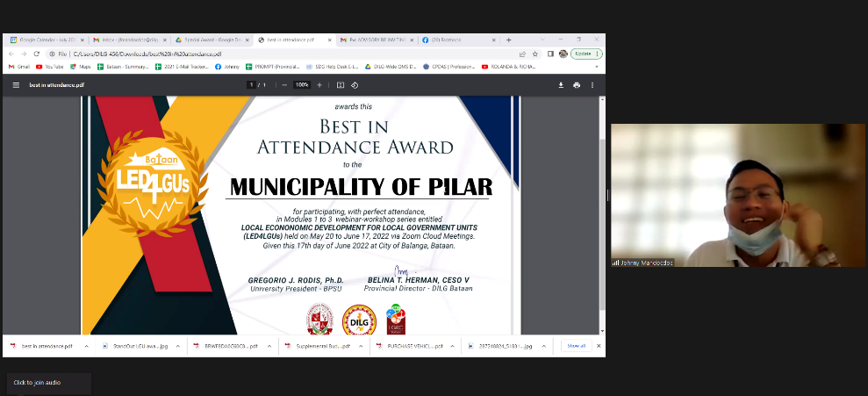This screenshot has width=868, height=396.
Task: Expand options for PURCHASE VEHICL pdf download
Action: [x=452, y=346]
